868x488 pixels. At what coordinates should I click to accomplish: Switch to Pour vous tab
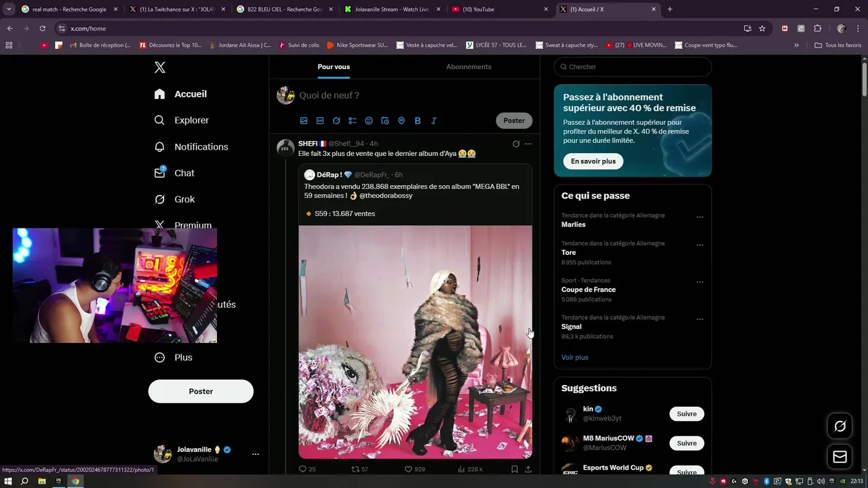pos(334,66)
